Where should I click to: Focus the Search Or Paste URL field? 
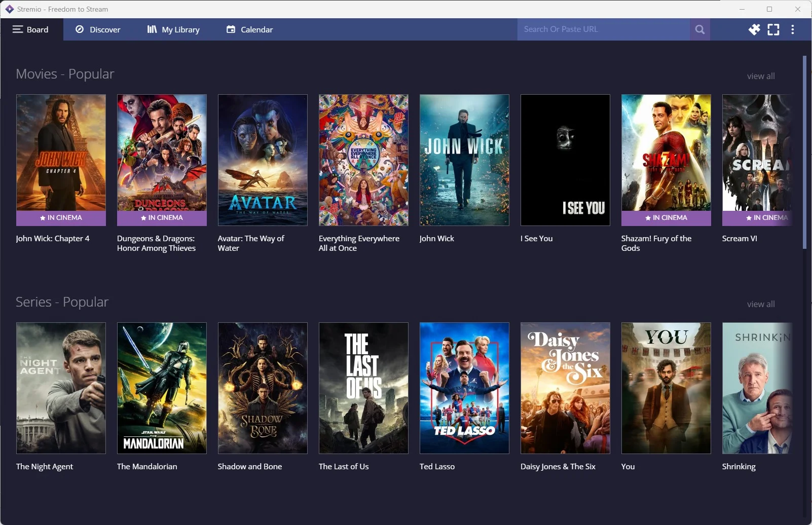coord(603,29)
